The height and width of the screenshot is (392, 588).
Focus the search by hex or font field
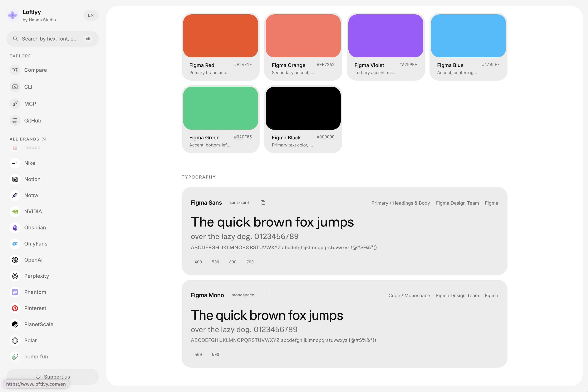click(52, 39)
